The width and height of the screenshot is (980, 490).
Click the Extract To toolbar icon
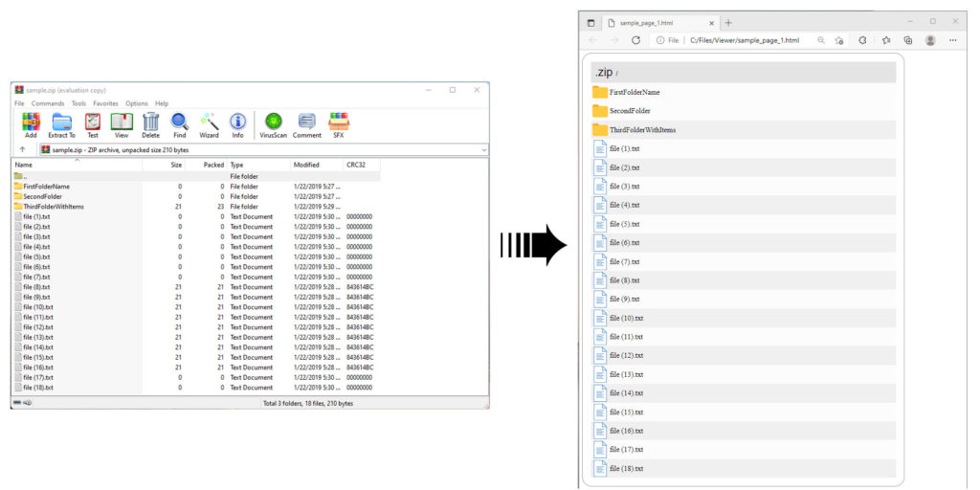[61, 124]
